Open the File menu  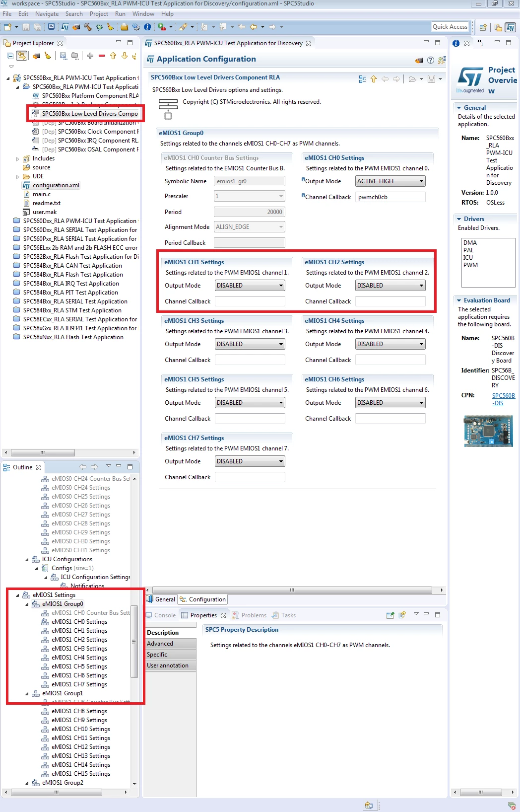pos(7,14)
